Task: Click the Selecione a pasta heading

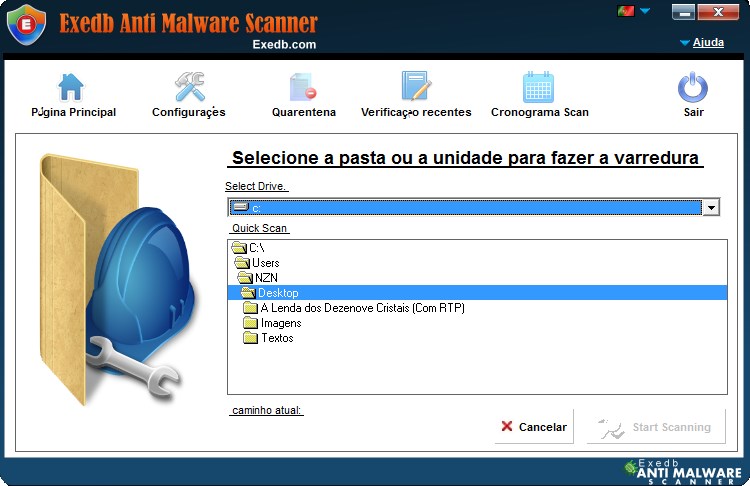Action: [465, 158]
